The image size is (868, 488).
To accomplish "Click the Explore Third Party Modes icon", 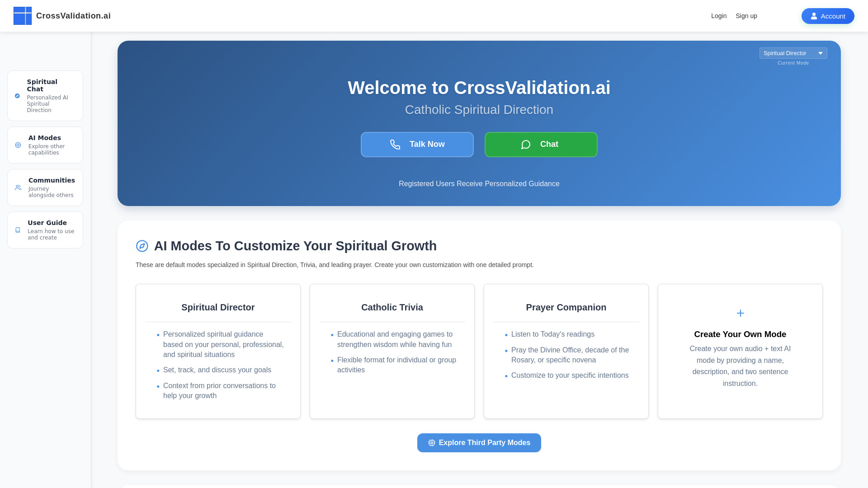I will [432, 442].
